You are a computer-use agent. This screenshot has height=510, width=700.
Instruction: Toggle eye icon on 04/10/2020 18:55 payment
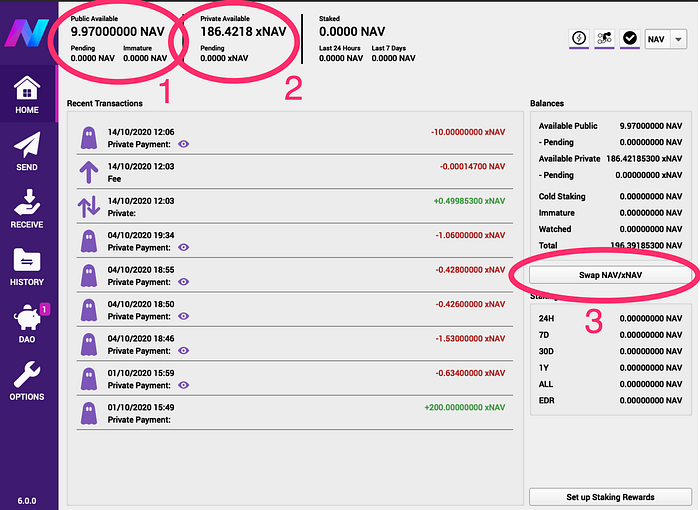click(183, 282)
